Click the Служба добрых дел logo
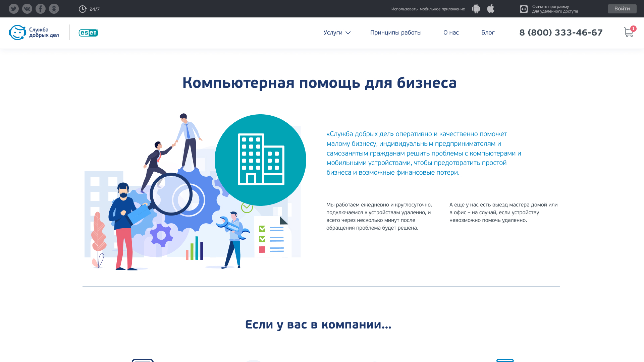The width and height of the screenshot is (644, 362). click(34, 33)
